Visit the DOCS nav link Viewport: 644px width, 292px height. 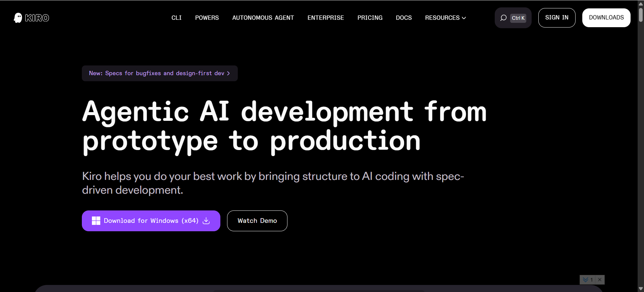point(404,18)
